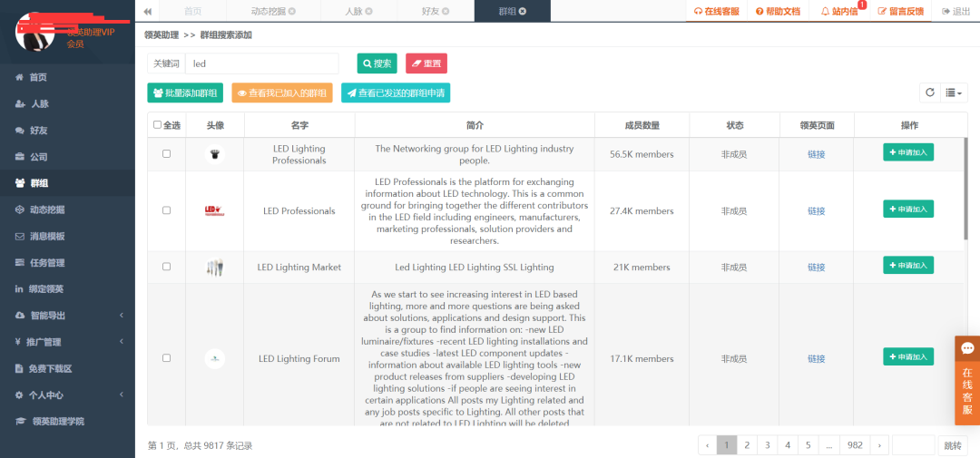Image resolution: width=980 pixels, height=458 pixels.
Task: Click 退出 to log out
Action: 955,11
